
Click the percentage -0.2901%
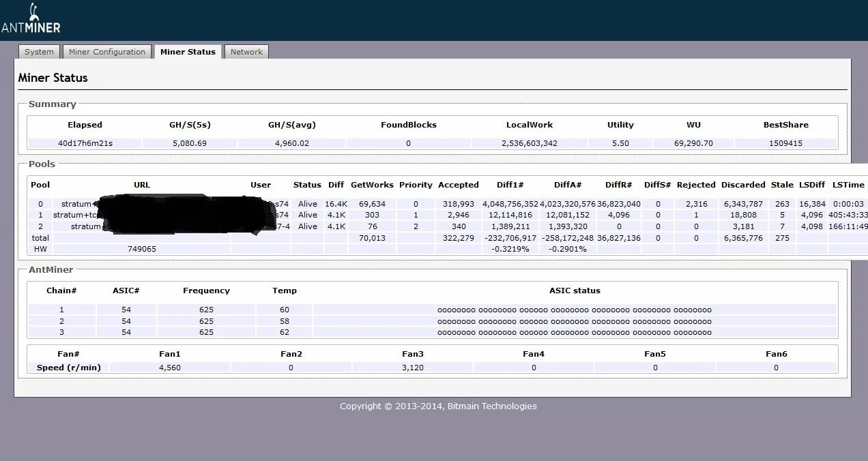pyautogui.click(x=568, y=249)
